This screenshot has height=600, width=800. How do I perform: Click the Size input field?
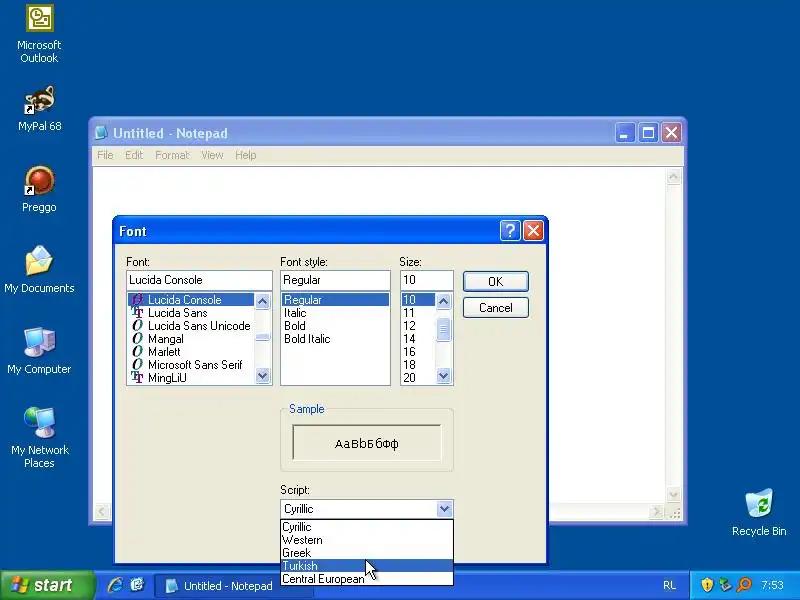pos(427,280)
